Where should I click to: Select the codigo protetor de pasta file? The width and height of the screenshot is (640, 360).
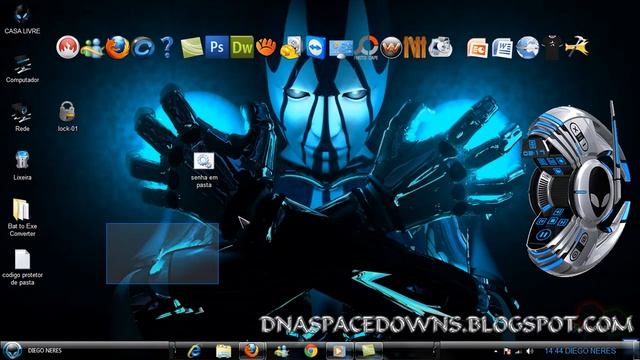point(22,267)
